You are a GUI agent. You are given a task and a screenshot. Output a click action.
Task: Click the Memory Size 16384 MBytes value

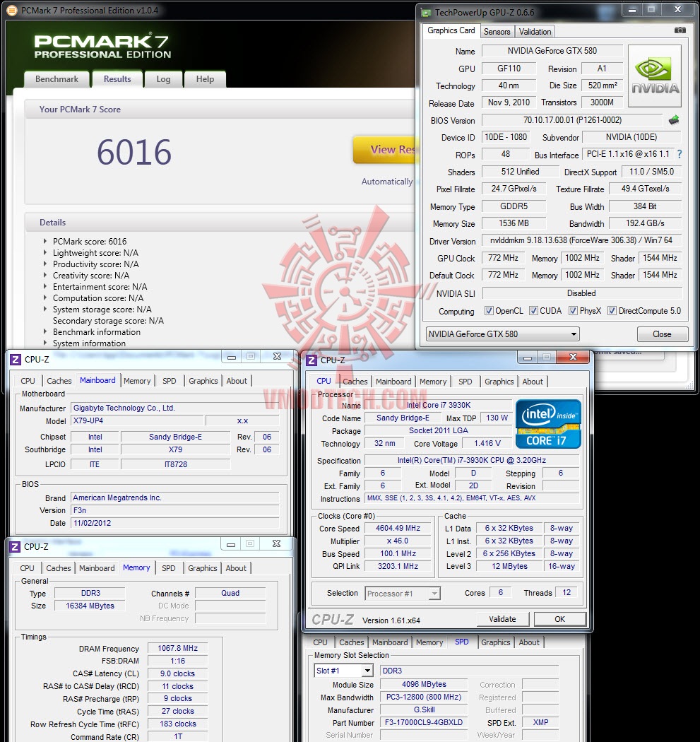[x=90, y=606]
